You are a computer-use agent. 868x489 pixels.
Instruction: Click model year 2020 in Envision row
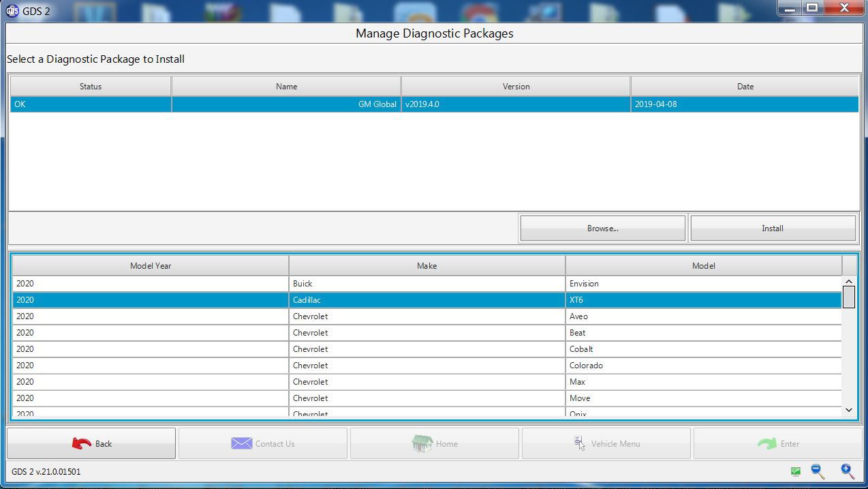click(x=151, y=284)
